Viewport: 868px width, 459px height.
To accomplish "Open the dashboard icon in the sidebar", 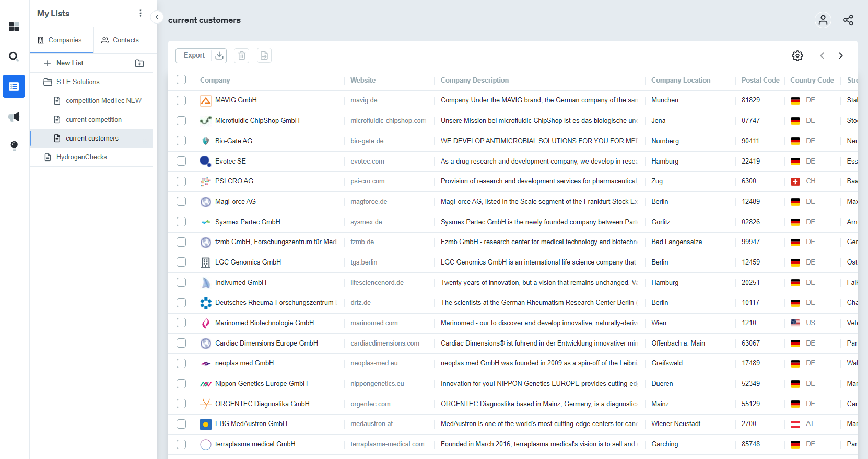I will pyautogui.click(x=14, y=27).
